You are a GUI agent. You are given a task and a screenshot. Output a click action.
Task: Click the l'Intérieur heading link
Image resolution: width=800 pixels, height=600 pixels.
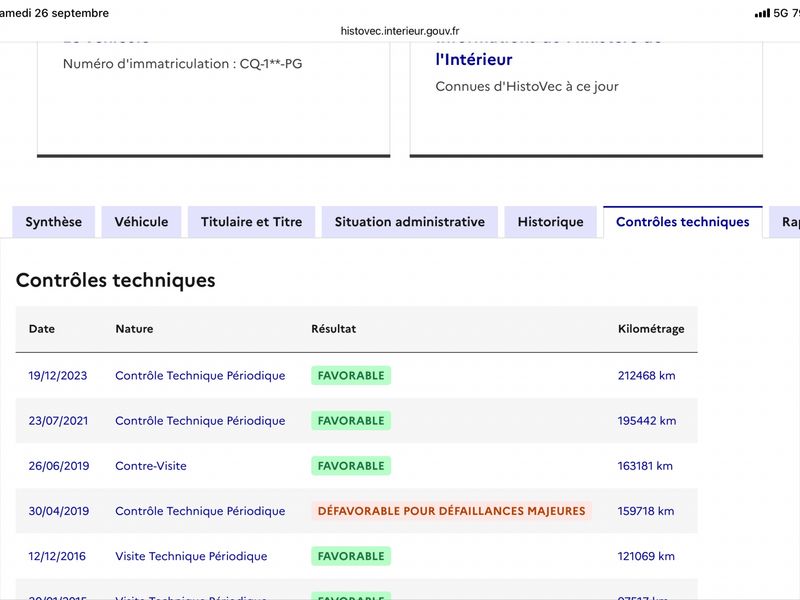click(x=473, y=60)
